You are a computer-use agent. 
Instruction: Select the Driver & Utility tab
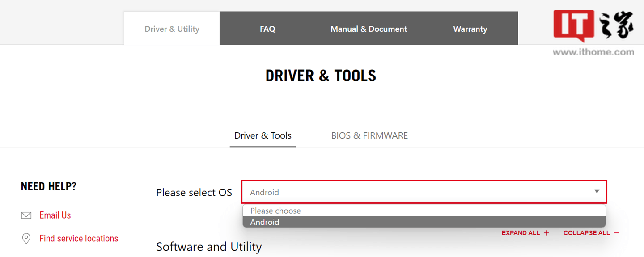click(x=172, y=29)
